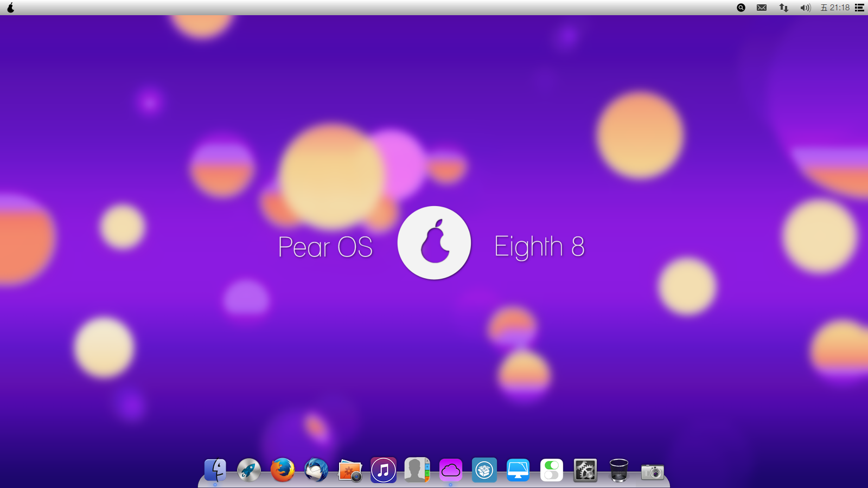Open the mail envelope indicator
Viewport: 868px width, 488px height.
[x=762, y=8]
